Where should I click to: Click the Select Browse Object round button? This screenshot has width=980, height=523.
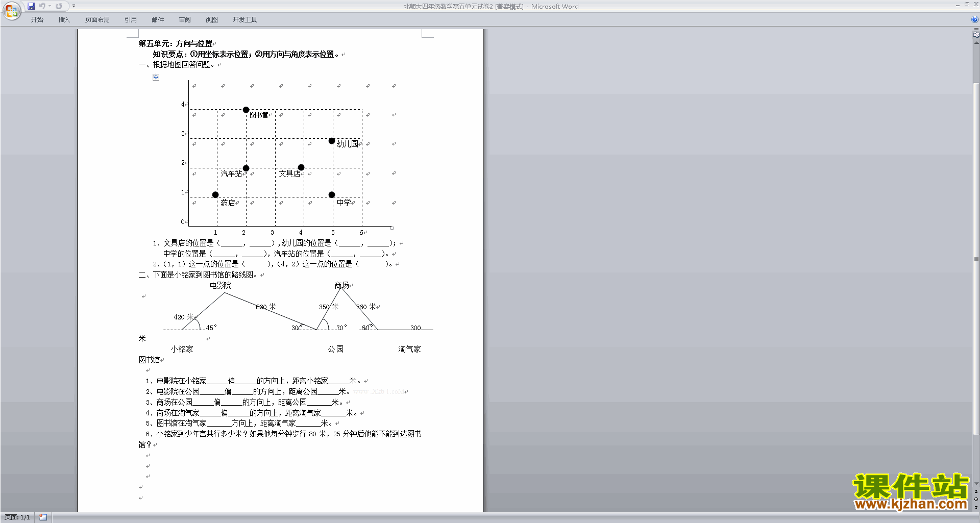(976, 500)
